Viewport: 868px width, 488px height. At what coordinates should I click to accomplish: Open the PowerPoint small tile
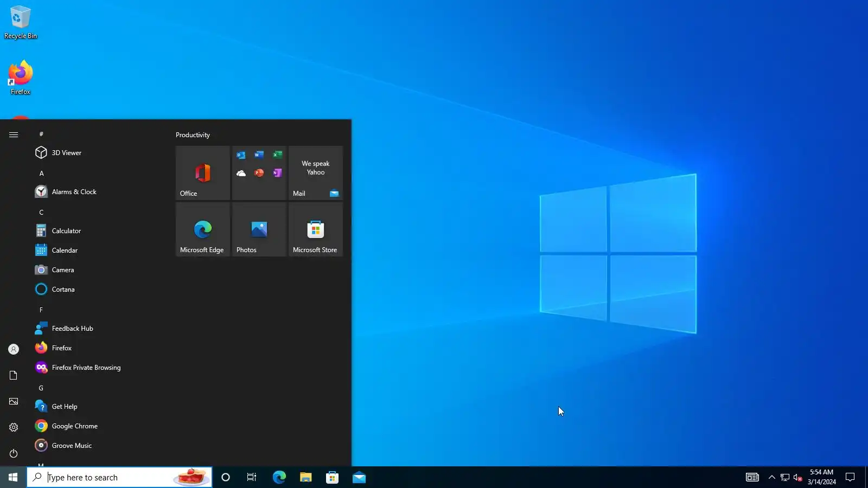point(259,173)
